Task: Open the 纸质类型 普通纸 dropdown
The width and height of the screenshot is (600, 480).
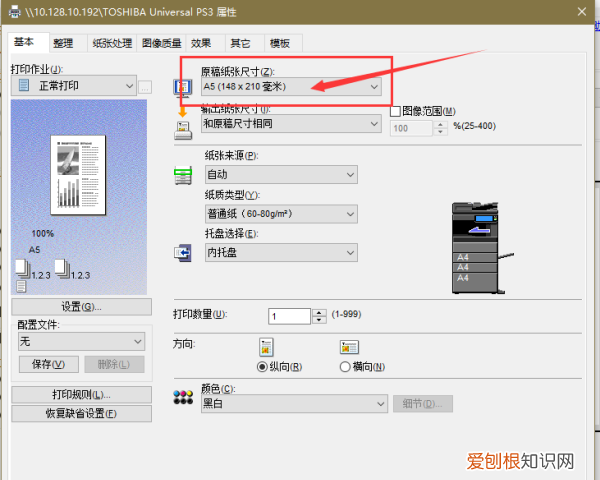Action: [x=281, y=214]
